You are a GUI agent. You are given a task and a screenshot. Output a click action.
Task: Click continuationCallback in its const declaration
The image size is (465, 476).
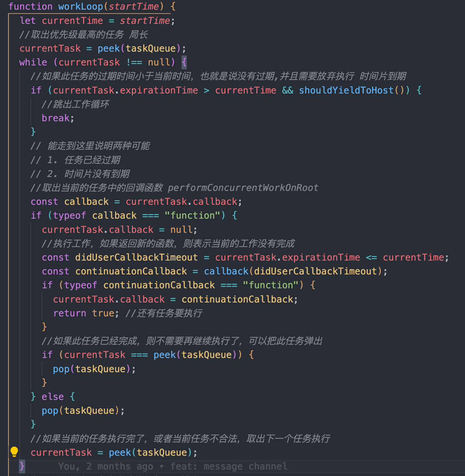click(x=131, y=271)
